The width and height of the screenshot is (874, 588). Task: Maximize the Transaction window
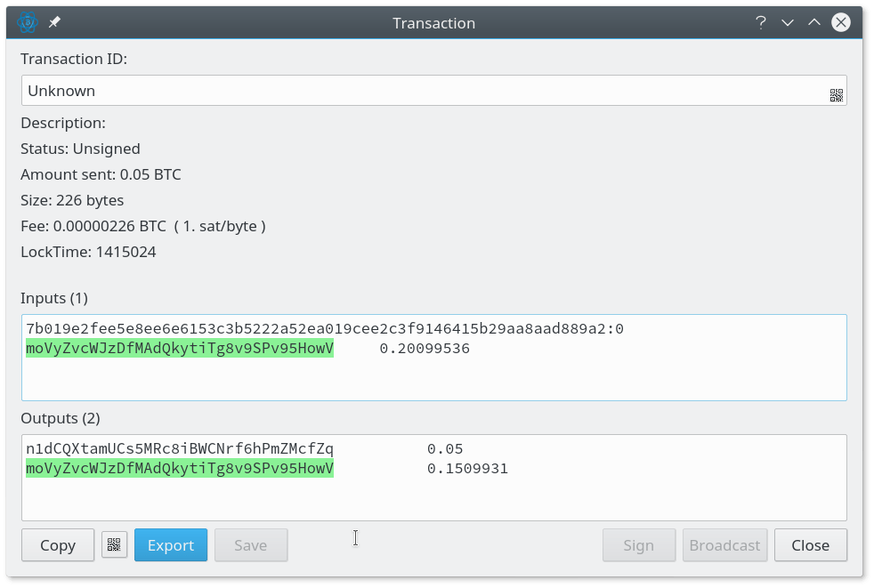coord(813,23)
